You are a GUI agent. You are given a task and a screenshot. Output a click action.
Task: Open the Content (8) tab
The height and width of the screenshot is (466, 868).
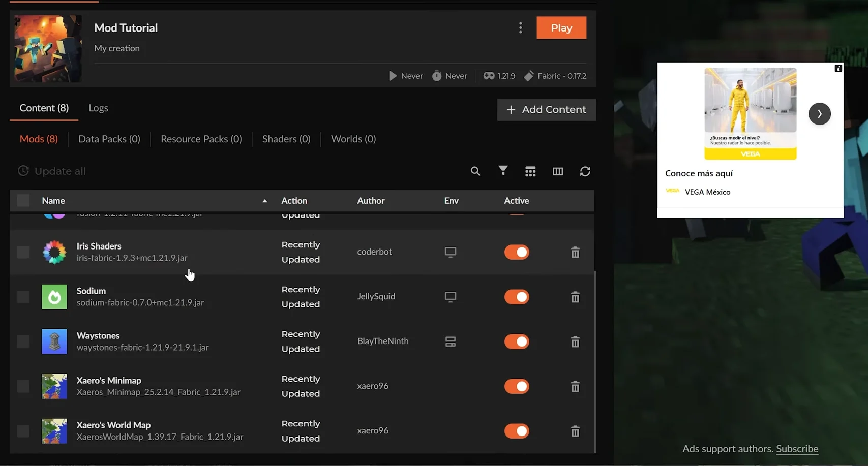[44, 108]
